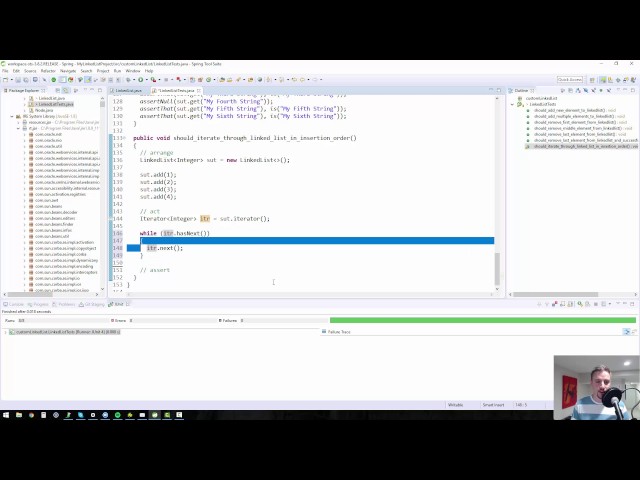Open the Help menu

point(149,71)
